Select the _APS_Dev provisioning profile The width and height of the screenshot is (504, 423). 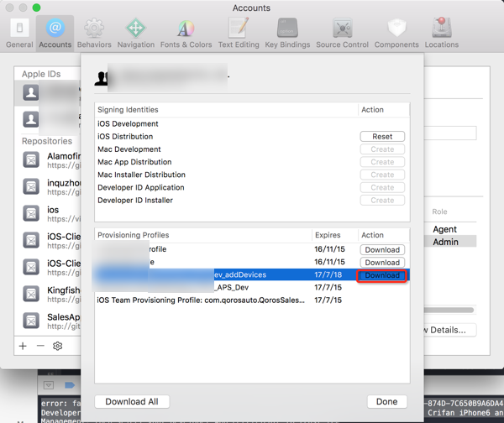[x=252, y=288]
